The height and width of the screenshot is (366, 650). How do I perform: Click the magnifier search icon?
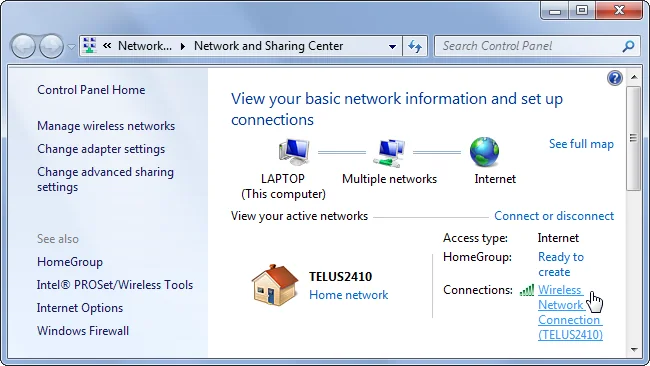(628, 46)
